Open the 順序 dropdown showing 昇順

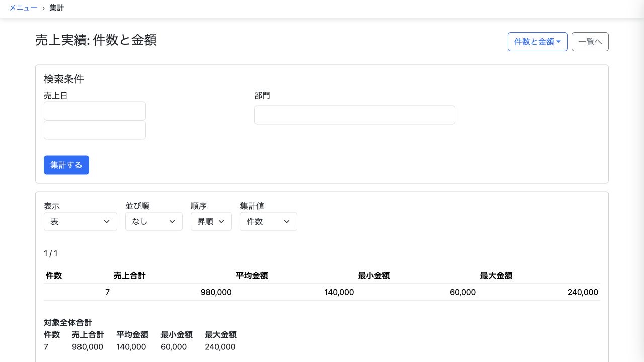211,221
